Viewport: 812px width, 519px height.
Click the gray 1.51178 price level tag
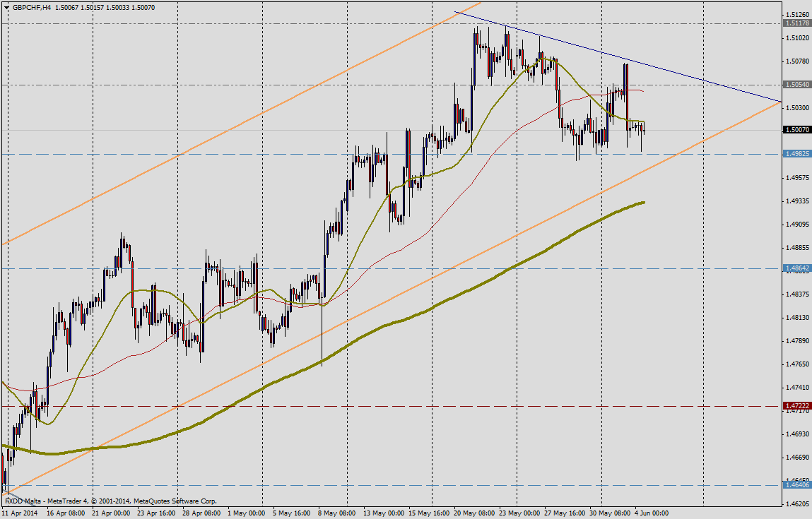click(x=796, y=23)
